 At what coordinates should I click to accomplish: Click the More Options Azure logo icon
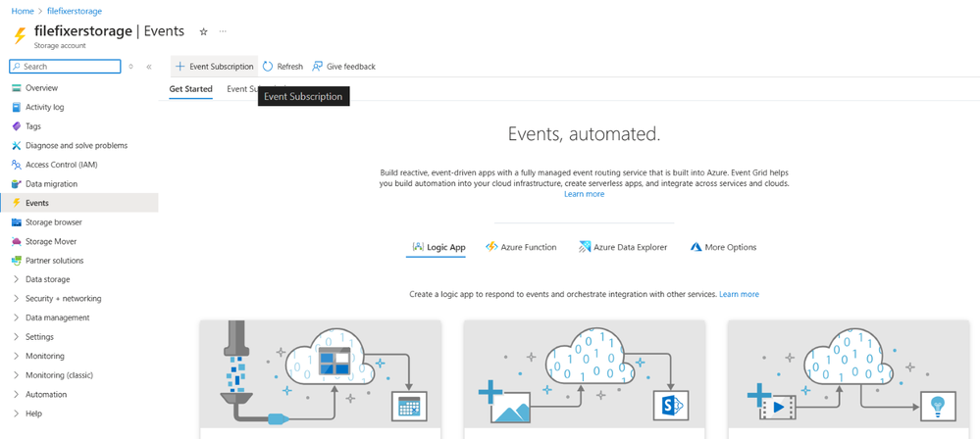(696, 247)
